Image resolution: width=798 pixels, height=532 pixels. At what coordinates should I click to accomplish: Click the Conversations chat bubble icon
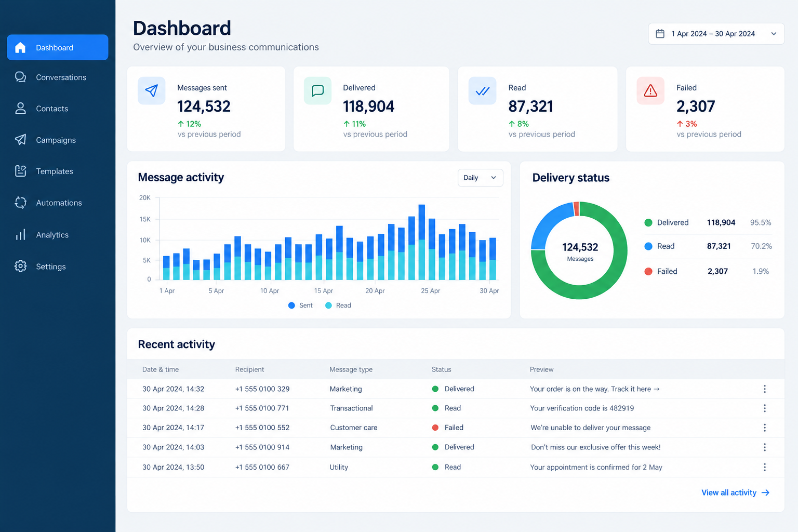point(20,77)
